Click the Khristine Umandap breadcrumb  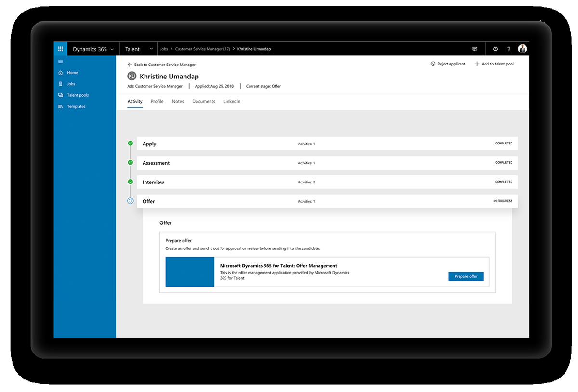254,49
